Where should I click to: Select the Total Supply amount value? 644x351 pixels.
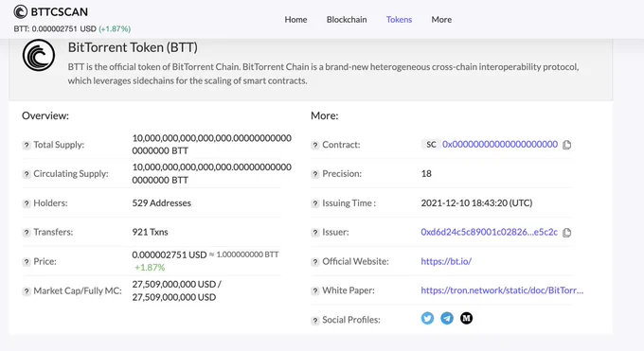click(211, 144)
